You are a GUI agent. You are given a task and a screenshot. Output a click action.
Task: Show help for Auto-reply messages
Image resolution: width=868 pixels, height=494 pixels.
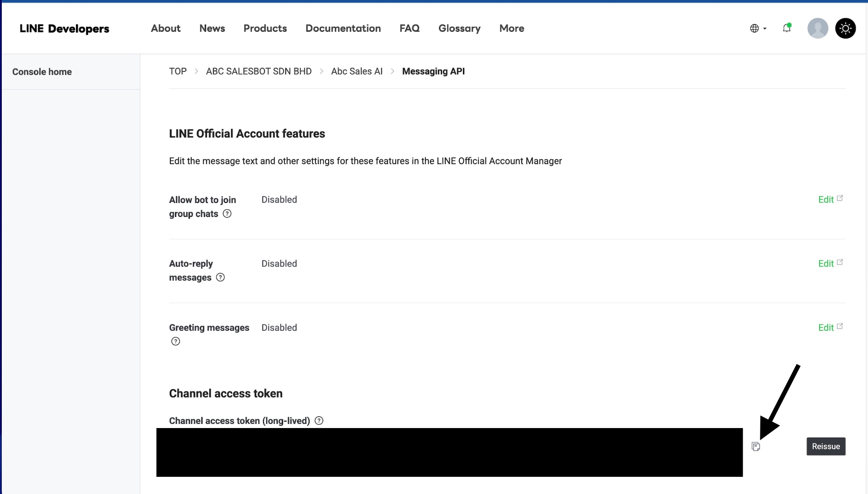pos(221,278)
